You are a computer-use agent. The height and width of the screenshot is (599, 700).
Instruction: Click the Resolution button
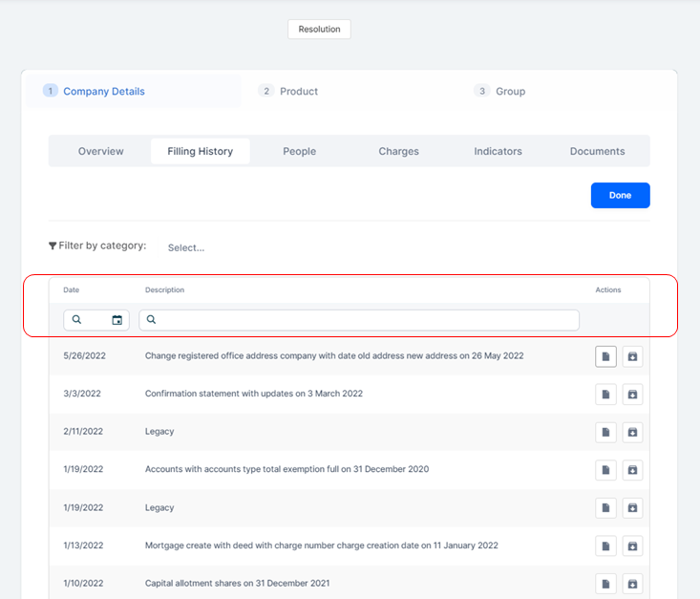[x=319, y=30]
